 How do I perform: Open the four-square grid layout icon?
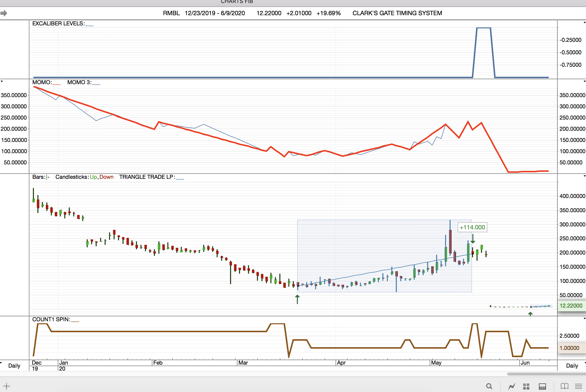coord(526,386)
